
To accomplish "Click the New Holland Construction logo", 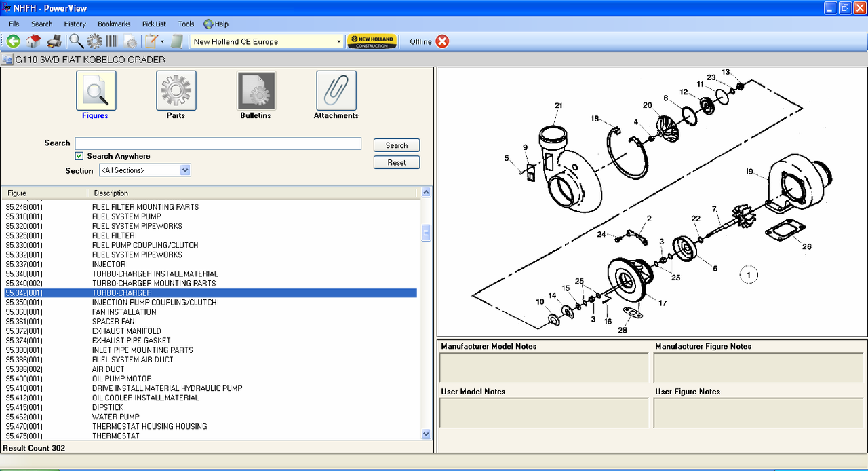I will click(x=372, y=41).
